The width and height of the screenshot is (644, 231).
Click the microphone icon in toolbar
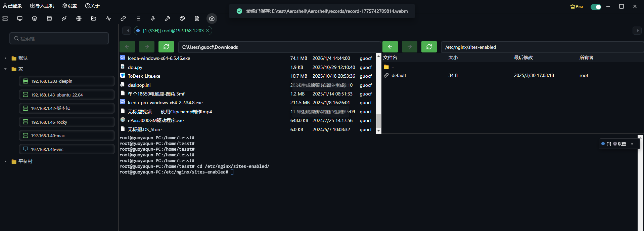click(x=153, y=18)
